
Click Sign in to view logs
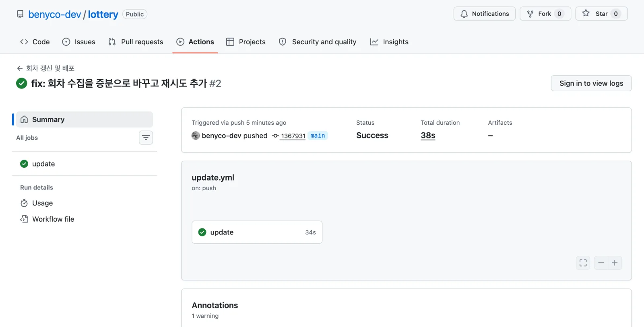point(591,83)
